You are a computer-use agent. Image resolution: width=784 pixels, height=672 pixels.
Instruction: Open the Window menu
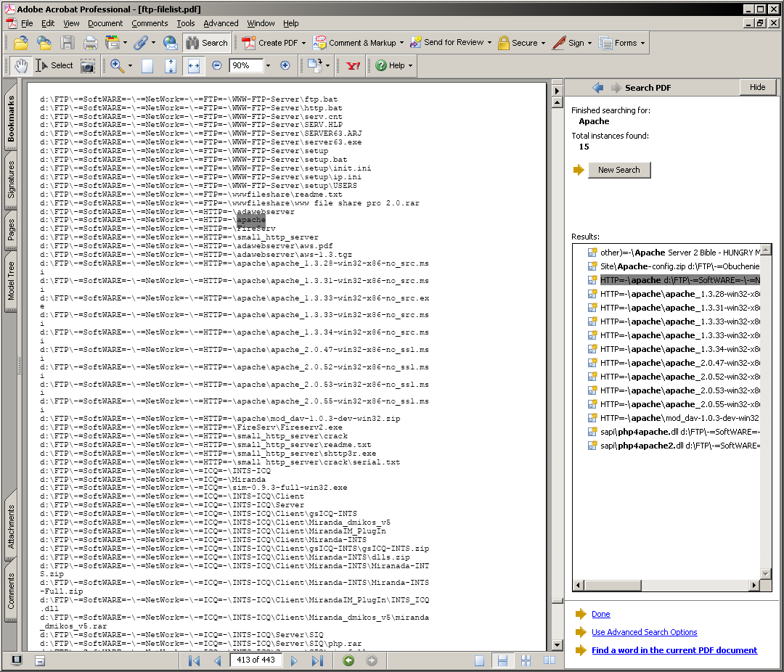261,23
